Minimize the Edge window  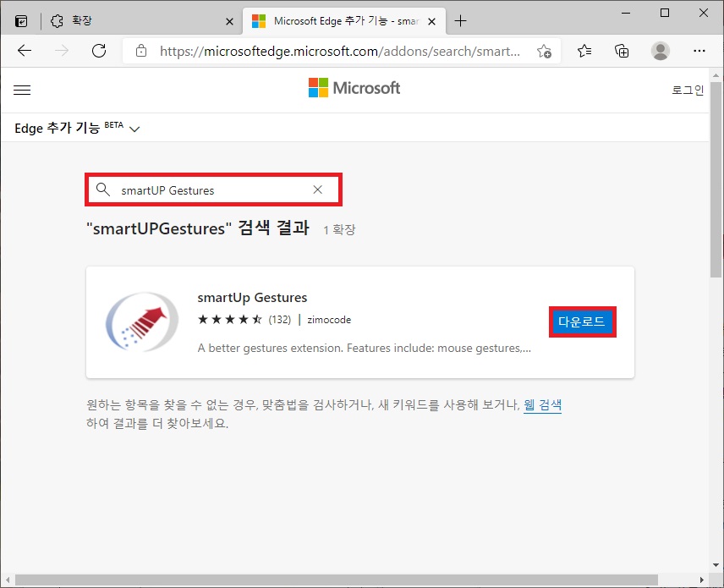coord(626,13)
